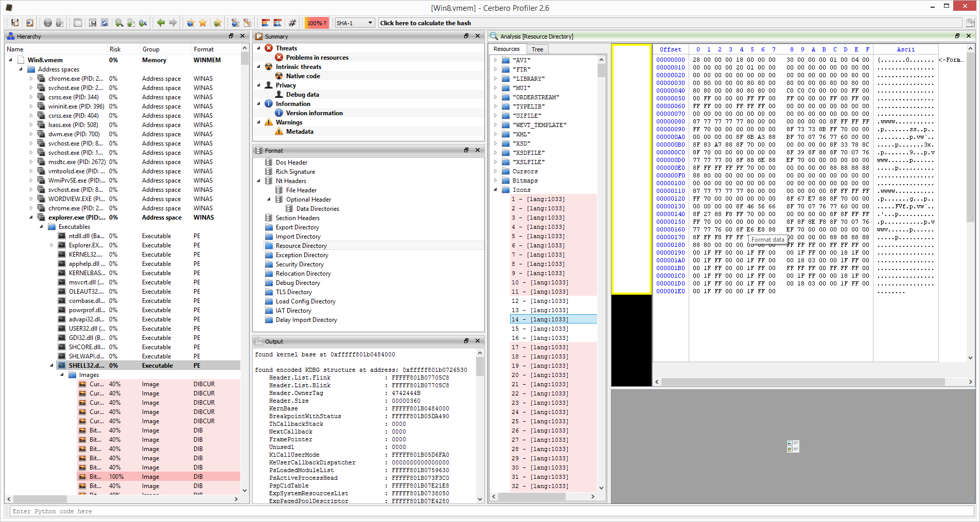Collapse the Warnings group in Summary
Image resolution: width=980 pixels, height=522 pixels.
pos(259,122)
